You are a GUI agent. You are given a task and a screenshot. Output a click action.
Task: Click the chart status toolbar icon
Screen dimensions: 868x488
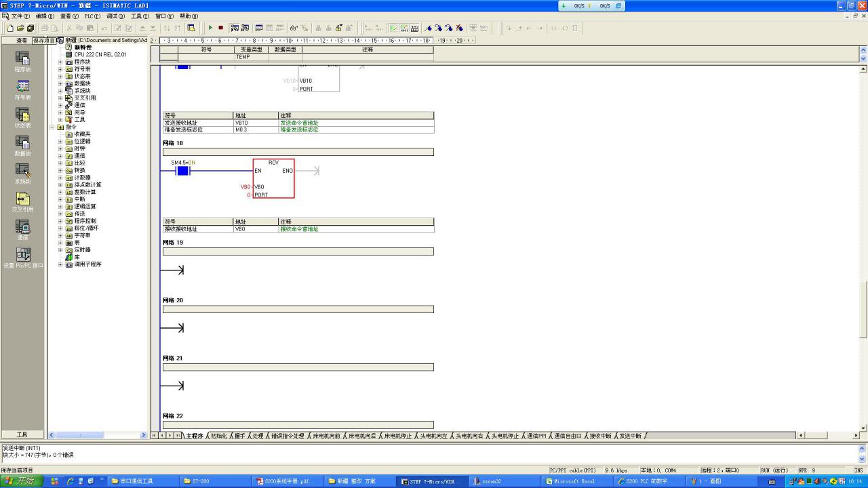point(259,28)
